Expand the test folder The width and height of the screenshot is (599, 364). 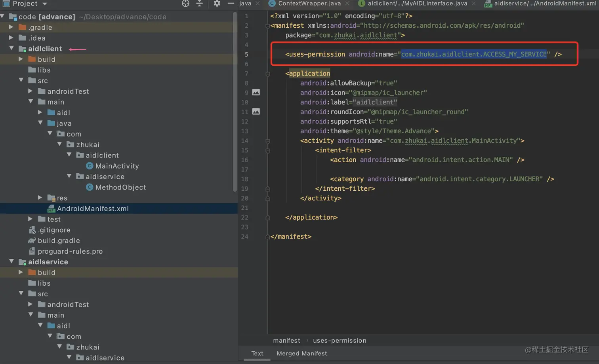[31, 219]
